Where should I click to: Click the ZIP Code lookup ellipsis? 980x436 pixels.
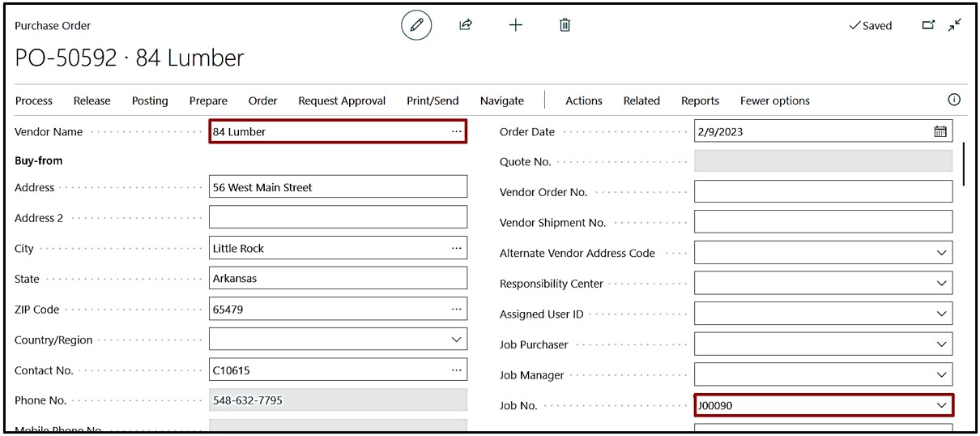coord(457,310)
